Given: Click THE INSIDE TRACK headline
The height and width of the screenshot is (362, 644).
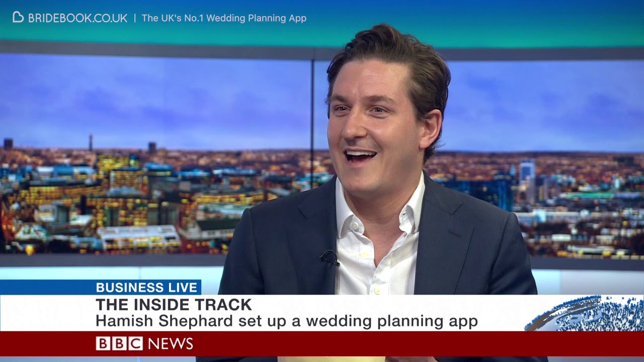Looking at the screenshot, I should pyautogui.click(x=174, y=305).
